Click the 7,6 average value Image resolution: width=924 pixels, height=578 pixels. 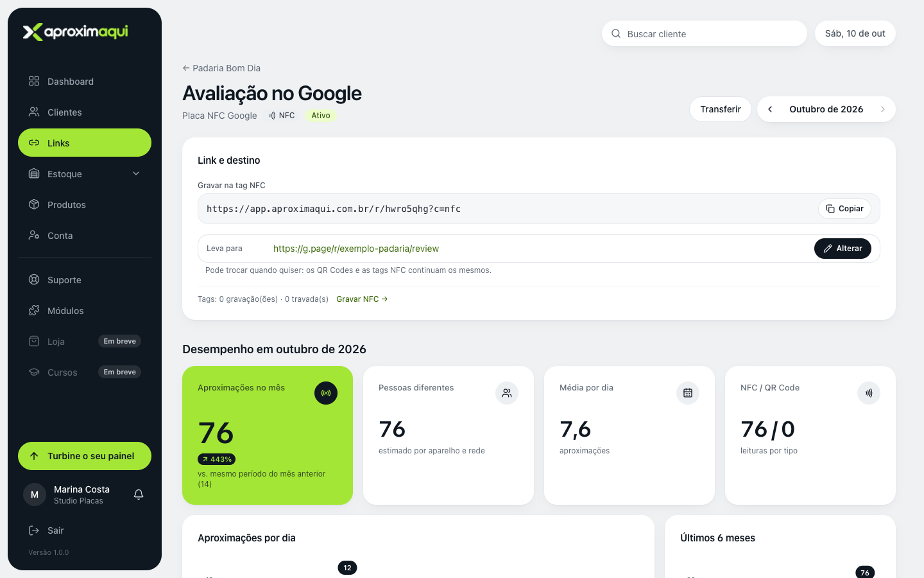point(576,429)
